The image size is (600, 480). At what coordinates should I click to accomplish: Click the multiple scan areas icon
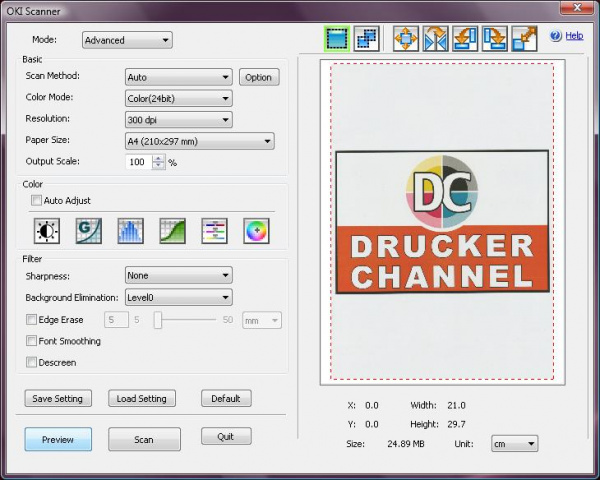coord(366,39)
